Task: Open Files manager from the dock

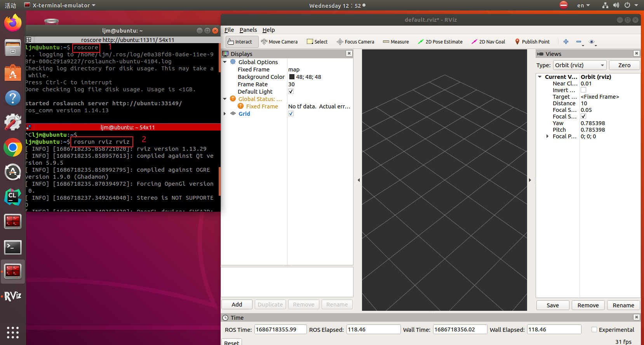Action: click(x=13, y=48)
